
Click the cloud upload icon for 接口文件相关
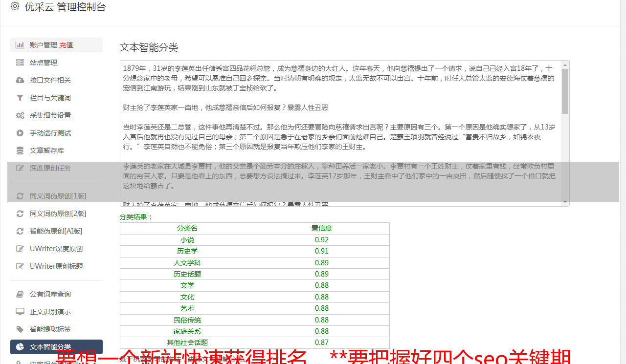(20, 80)
